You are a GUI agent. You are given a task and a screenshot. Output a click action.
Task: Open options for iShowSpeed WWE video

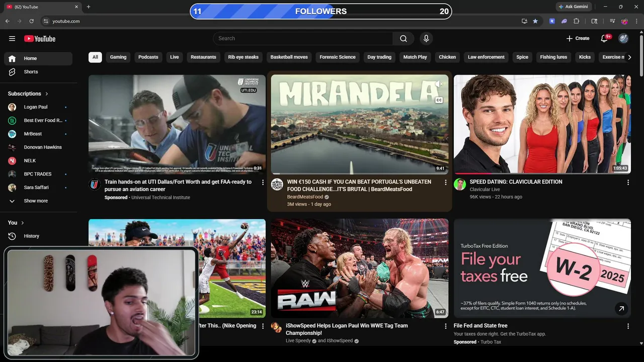click(x=445, y=326)
